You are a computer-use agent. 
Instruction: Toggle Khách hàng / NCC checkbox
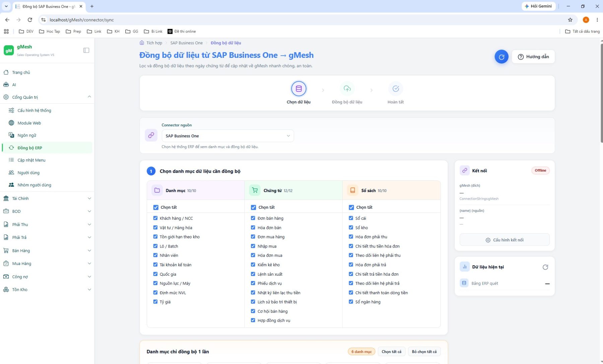155,218
